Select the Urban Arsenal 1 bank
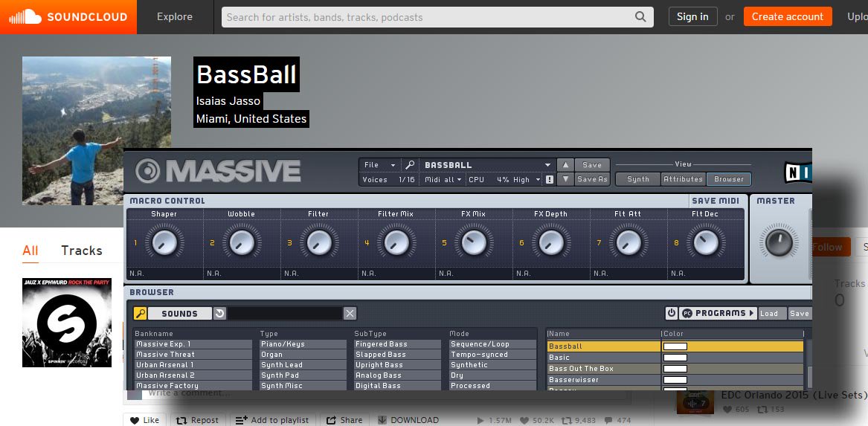The image size is (868, 426). [195, 365]
